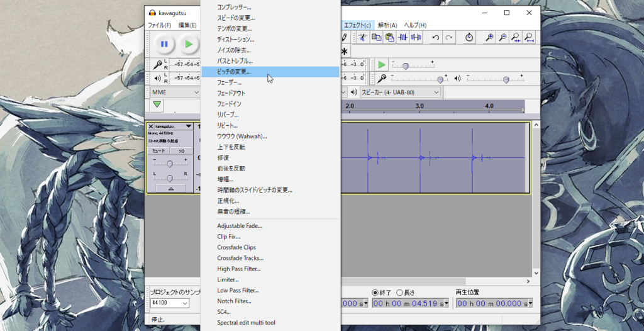Choose 増幅... menu entry
The image size is (644, 331).
click(270, 179)
